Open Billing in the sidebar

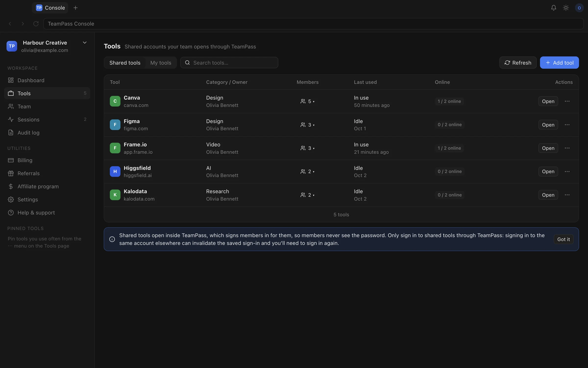pos(47,160)
